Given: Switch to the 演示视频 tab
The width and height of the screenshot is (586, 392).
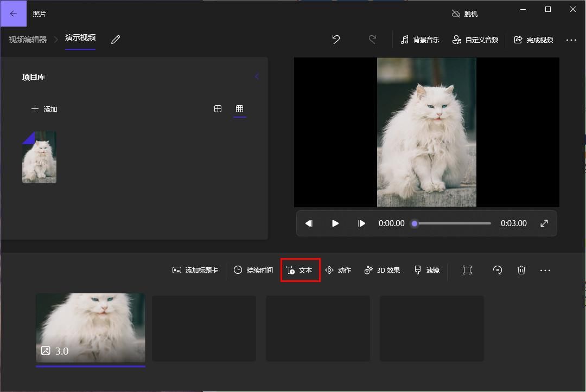Looking at the screenshot, I should pos(80,38).
